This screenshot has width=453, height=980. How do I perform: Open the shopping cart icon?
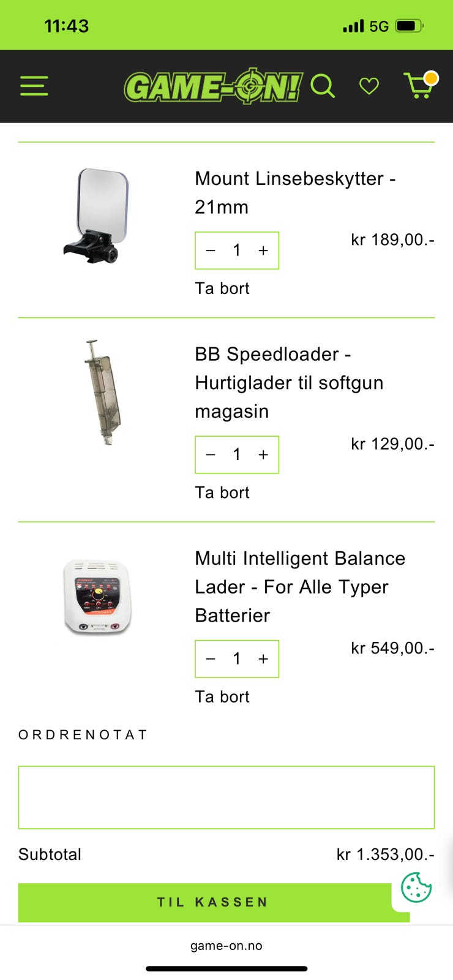(x=419, y=86)
